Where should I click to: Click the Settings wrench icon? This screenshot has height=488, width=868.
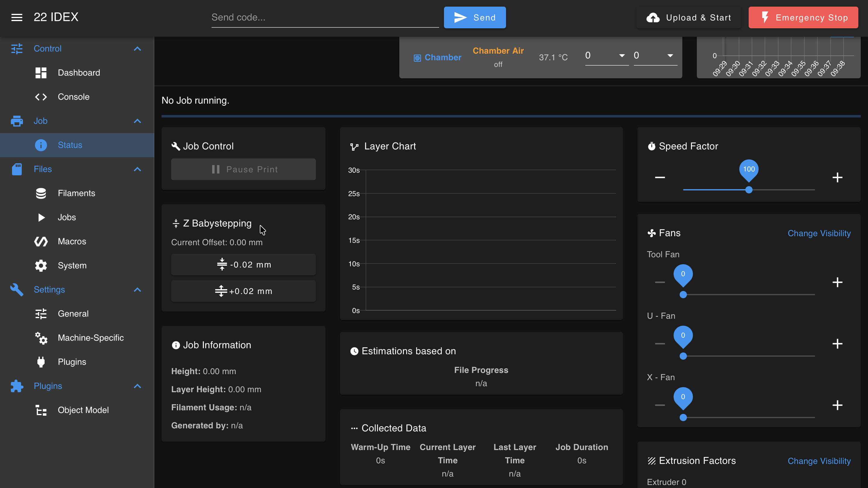click(17, 289)
